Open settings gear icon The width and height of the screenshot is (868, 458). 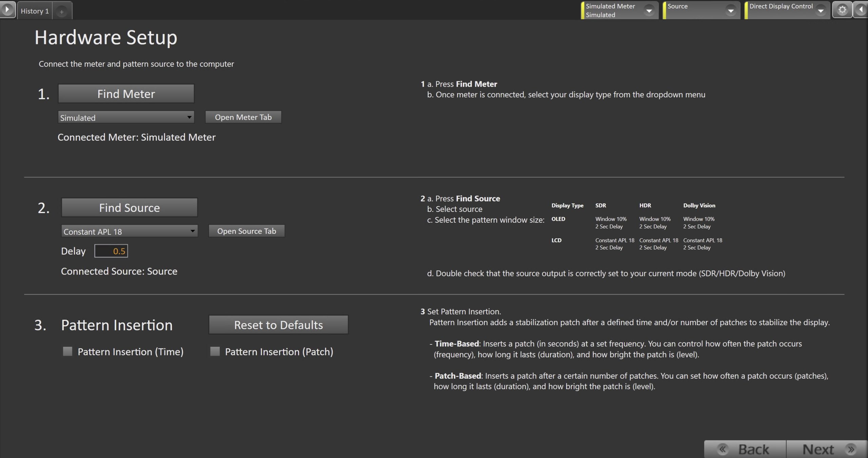pyautogui.click(x=842, y=10)
